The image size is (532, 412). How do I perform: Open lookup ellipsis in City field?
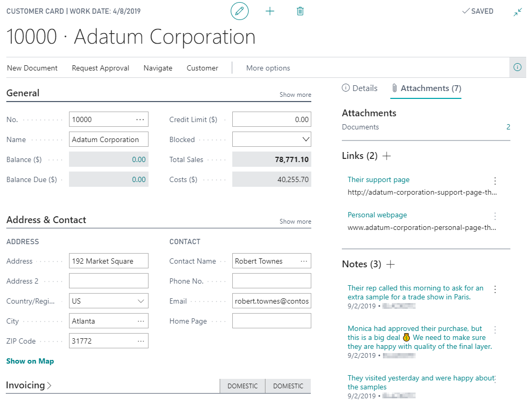(141, 321)
